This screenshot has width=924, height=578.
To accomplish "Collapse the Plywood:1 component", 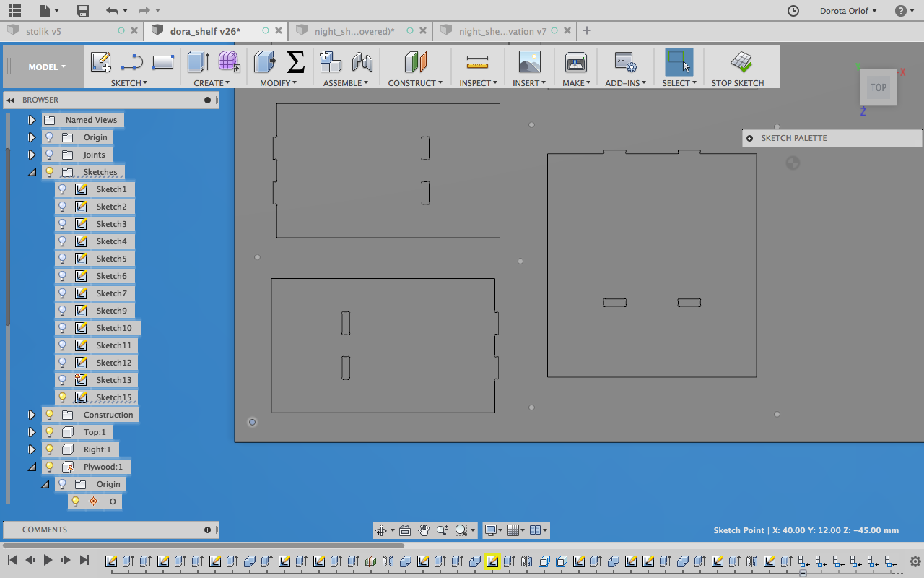I will [x=32, y=467].
